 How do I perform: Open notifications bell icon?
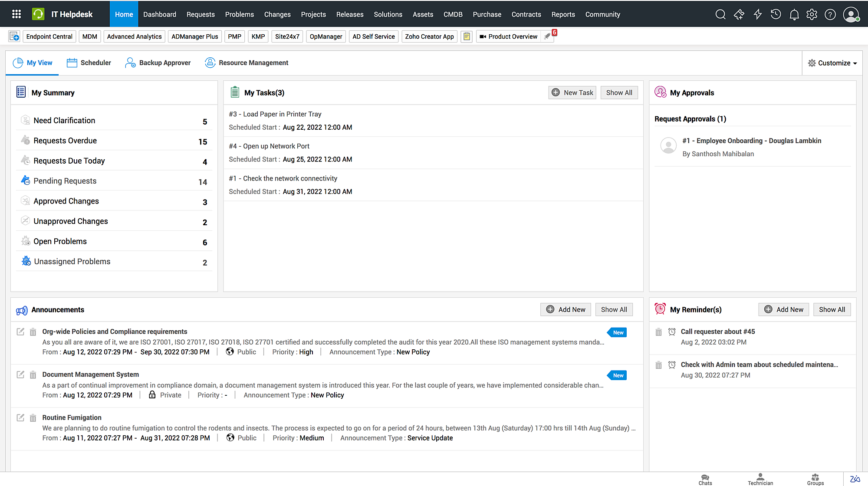click(x=794, y=14)
